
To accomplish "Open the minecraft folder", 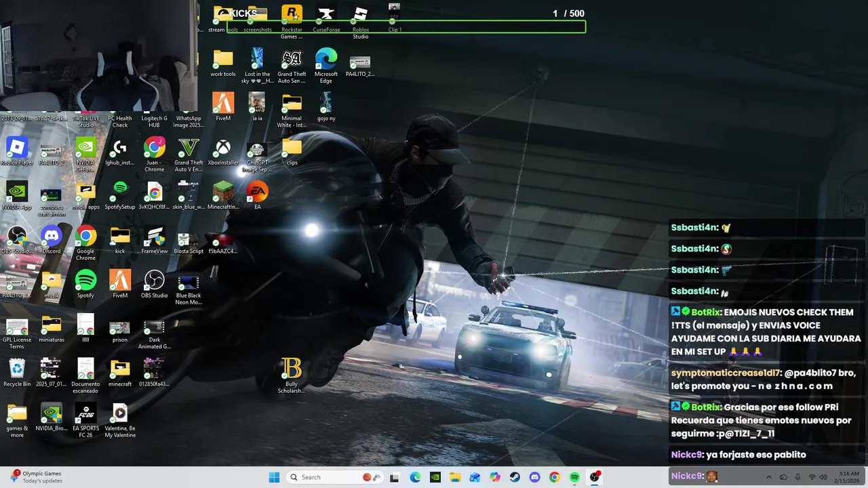I will coord(120,373).
